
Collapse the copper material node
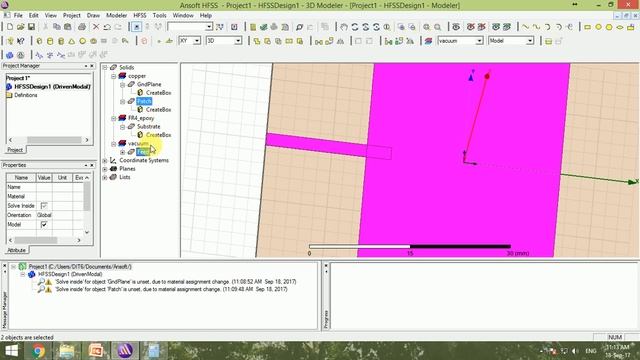pyautogui.click(x=114, y=76)
